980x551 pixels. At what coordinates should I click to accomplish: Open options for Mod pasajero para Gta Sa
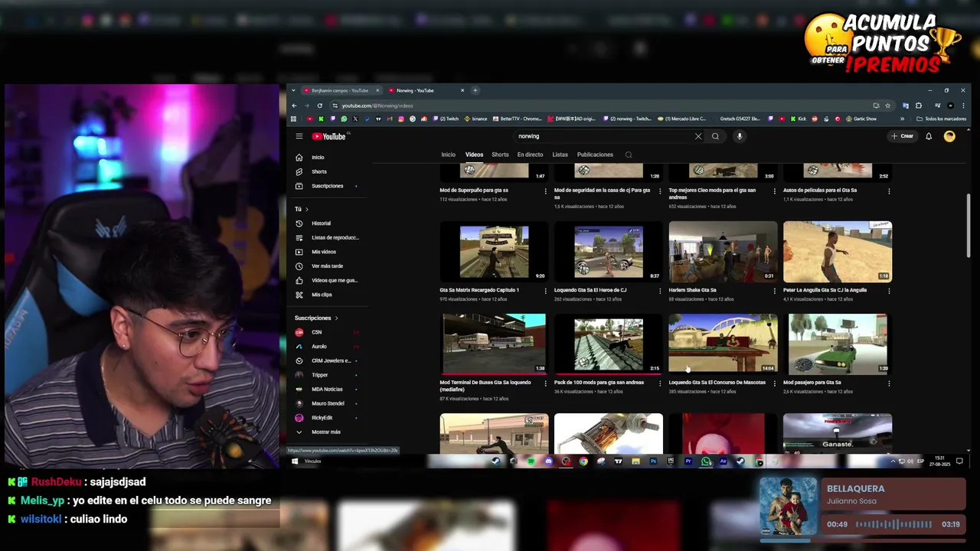889,383
